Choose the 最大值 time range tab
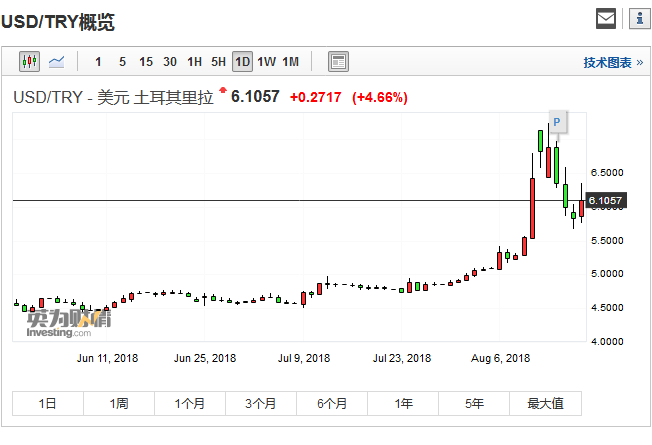Viewport: 652px width, 445px height. [x=545, y=404]
